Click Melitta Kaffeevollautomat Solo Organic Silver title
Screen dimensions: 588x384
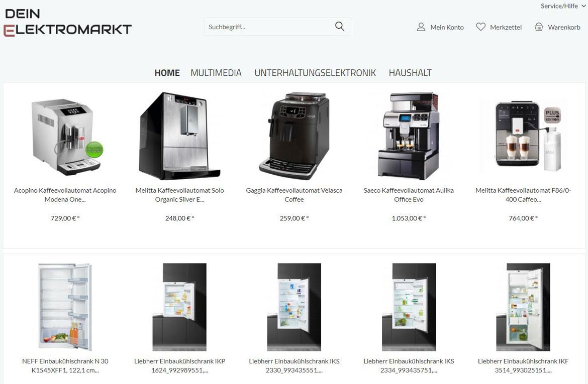tap(179, 195)
